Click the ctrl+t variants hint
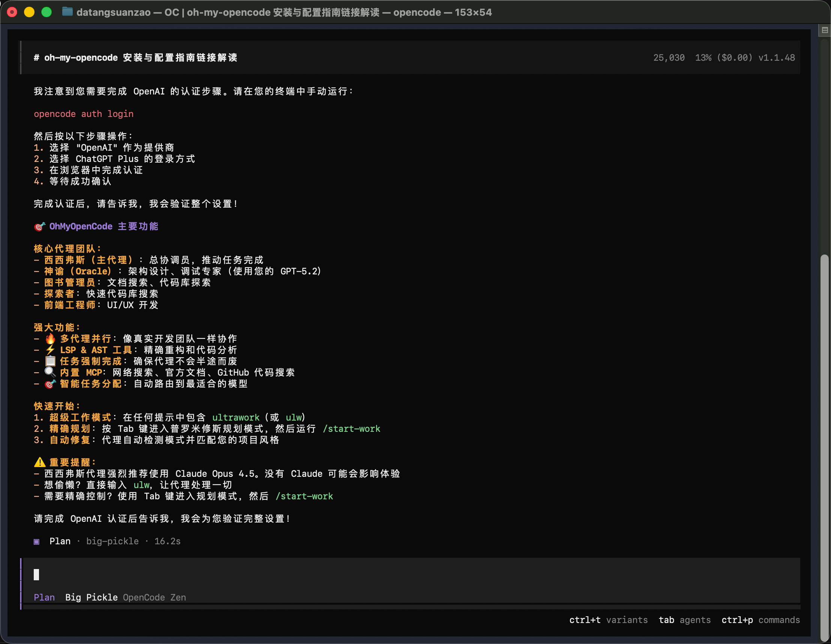The height and width of the screenshot is (644, 831). pos(608,620)
